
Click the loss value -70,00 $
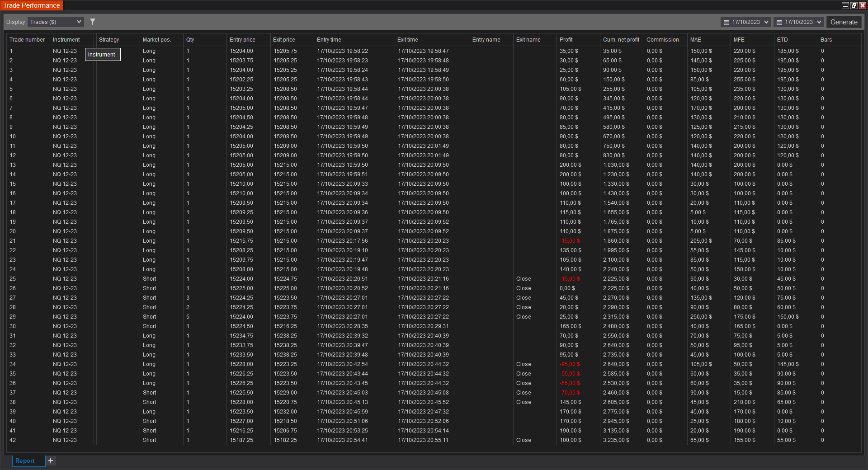570,393
